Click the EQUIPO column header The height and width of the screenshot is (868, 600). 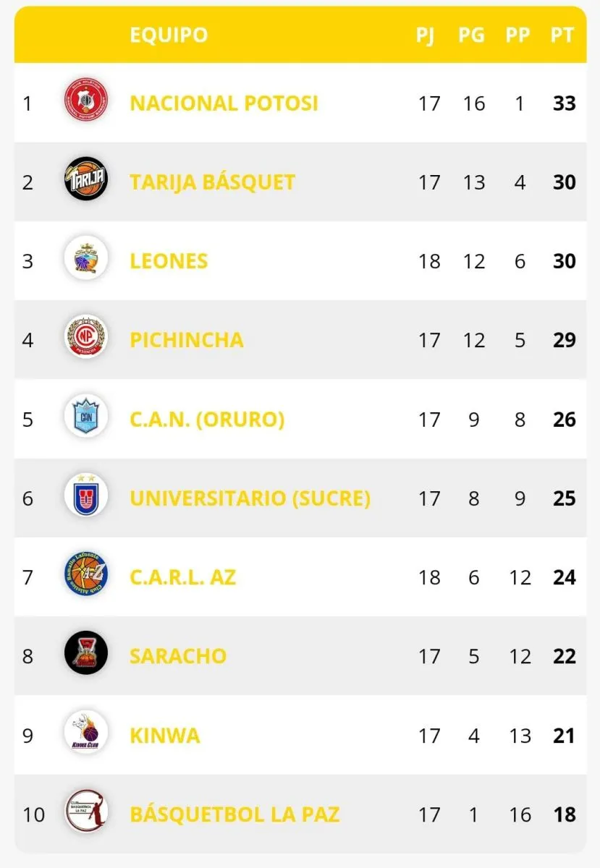(169, 35)
